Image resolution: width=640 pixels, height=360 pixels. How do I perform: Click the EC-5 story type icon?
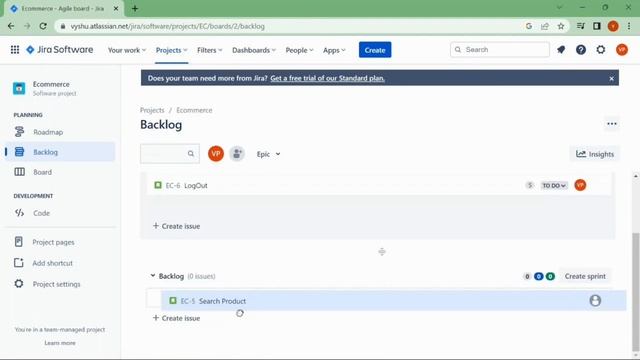point(173,301)
